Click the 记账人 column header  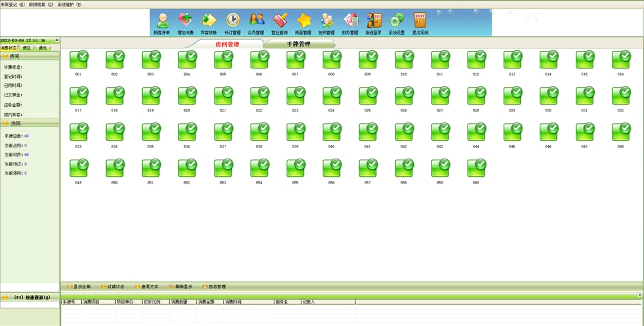tap(328, 302)
